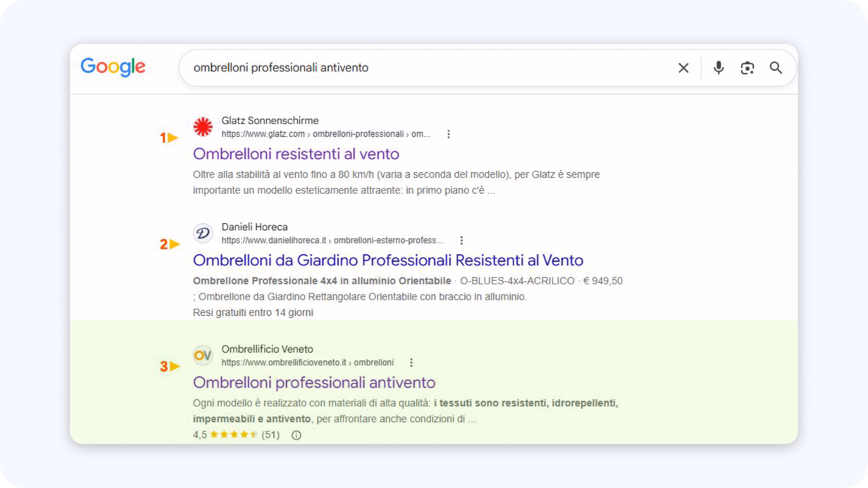Image resolution: width=868 pixels, height=488 pixels.
Task: Click the magnifying glass search button
Action: [776, 68]
